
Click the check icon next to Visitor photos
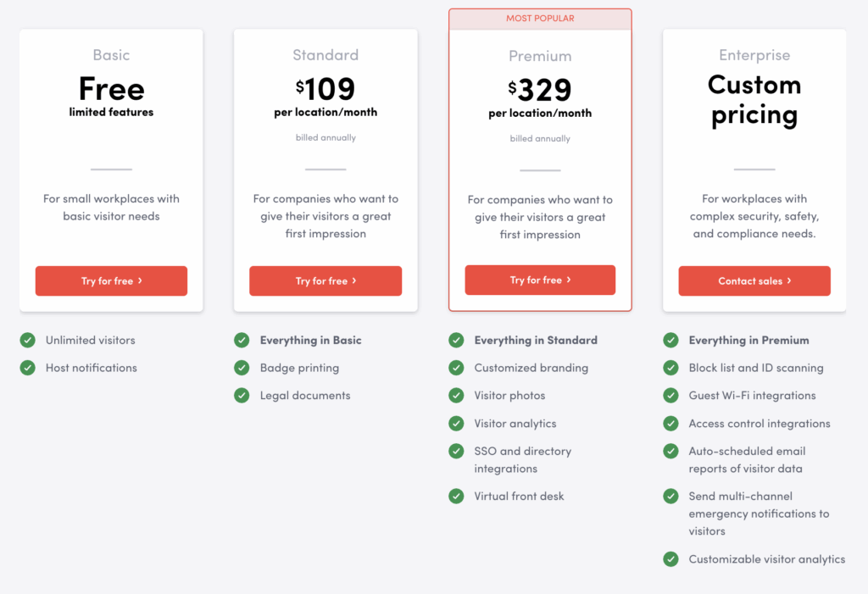457,396
